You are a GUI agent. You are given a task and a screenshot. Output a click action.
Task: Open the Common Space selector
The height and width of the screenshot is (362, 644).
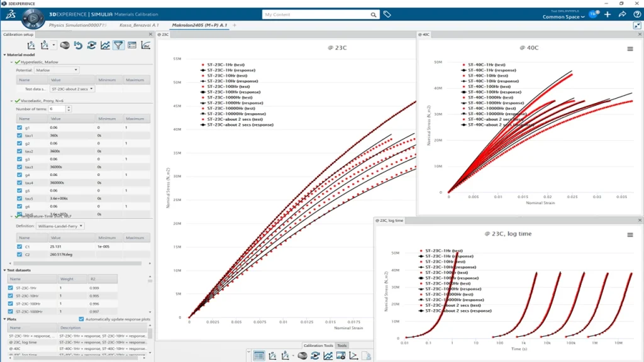tap(563, 17)
